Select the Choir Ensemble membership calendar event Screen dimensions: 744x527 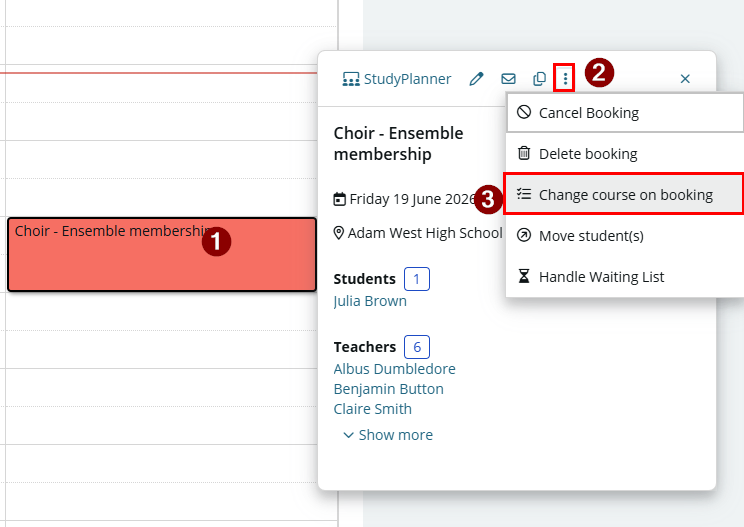[x=162, y=254]
